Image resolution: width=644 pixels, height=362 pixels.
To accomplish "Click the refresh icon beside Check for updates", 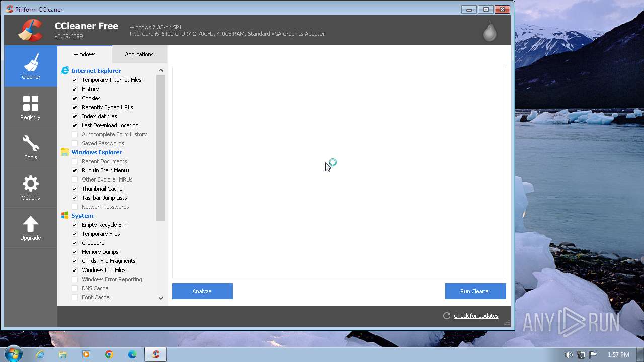I will click(x=446, y=316).
